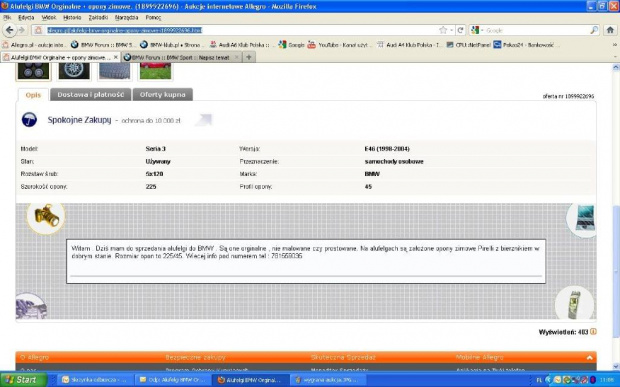This screenshot has height=387, width=620.
Task: Reload the page with the refresh icon
Action: click(x=460, y=30)
